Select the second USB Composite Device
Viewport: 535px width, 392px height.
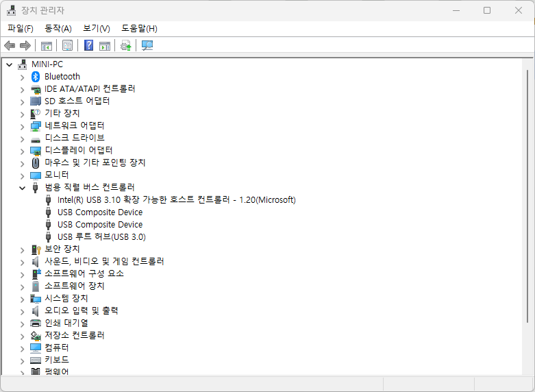pos(100,224)
